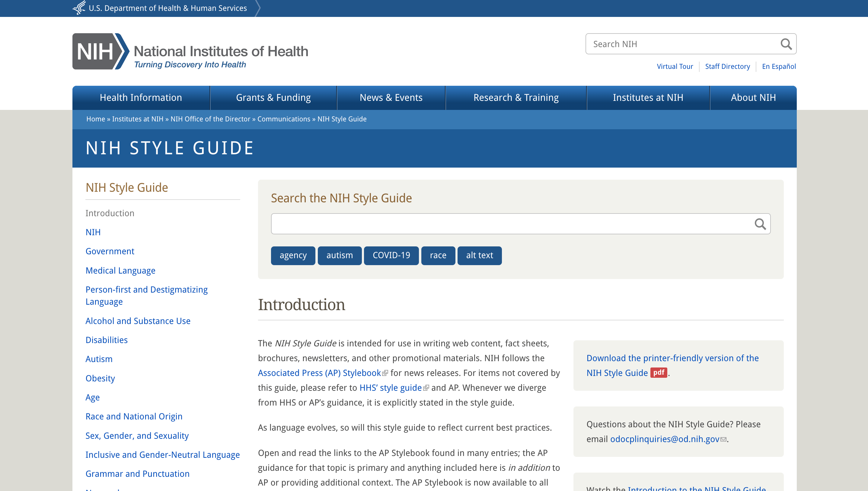Open Sex, Gender, and Sexuality section
Screen dimensions: 868x491
(137, 436)
